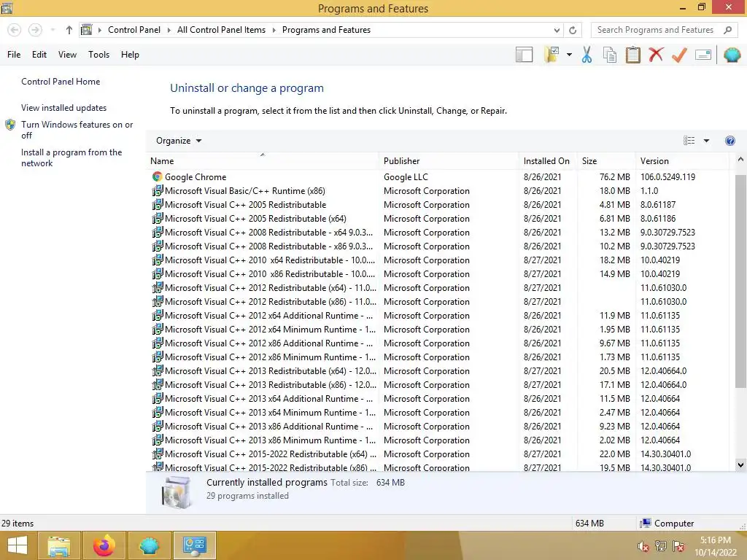The image size is (747, 560).
Task: Click the Google Chrome program icon
Action: pos(158,176)
